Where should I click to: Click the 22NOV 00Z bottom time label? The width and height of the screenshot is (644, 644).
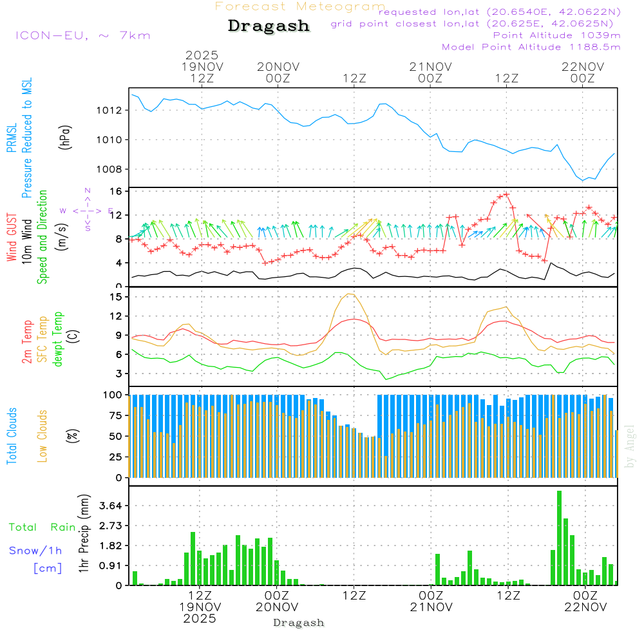click(x=584, y=601)
